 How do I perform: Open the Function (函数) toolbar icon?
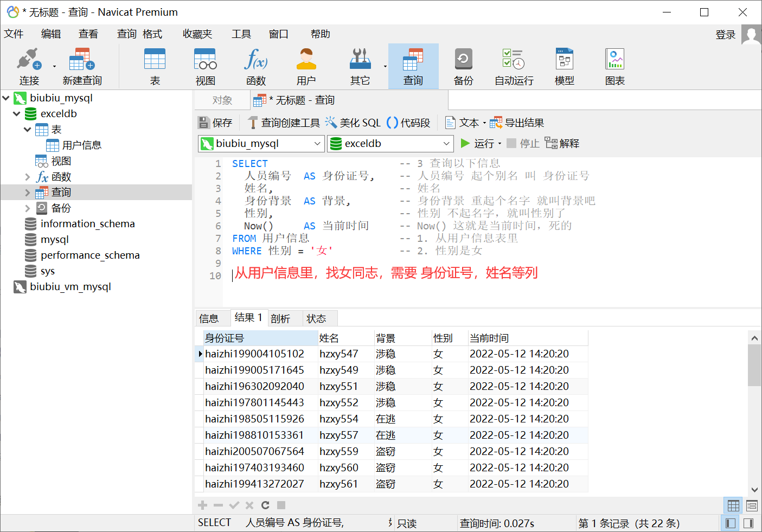point(256,66)
